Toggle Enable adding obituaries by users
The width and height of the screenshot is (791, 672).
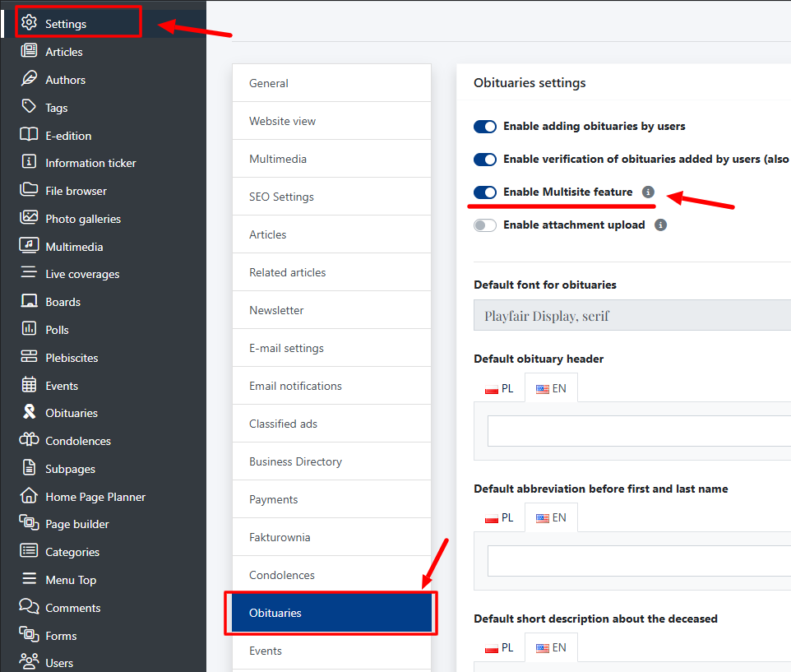click(485, 127)
